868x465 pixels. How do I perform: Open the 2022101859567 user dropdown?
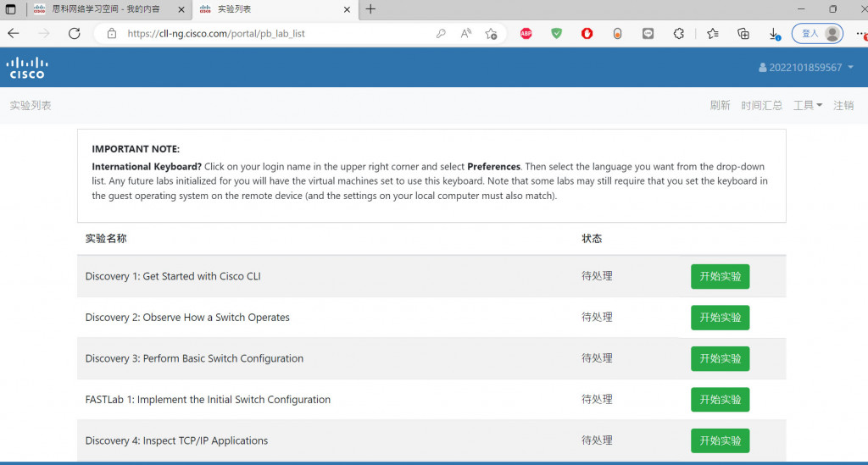pyautogui.click(x=806, y=68)
